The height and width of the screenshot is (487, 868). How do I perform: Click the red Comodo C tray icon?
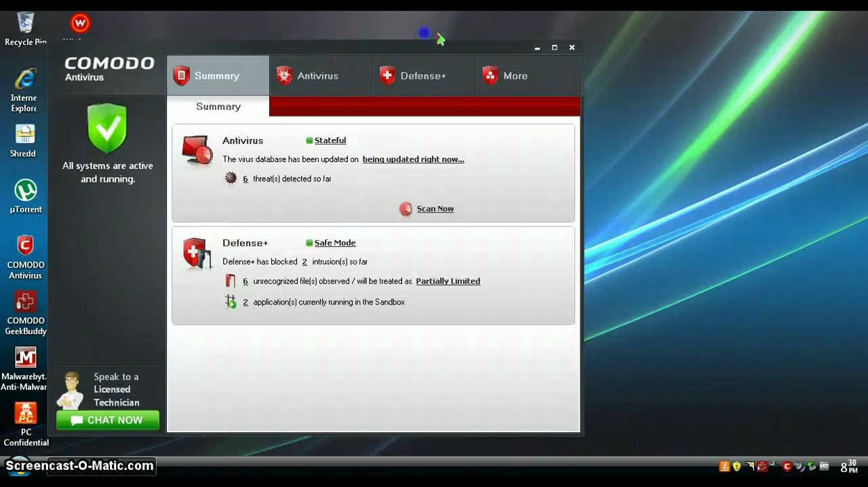tap(787, 466)
